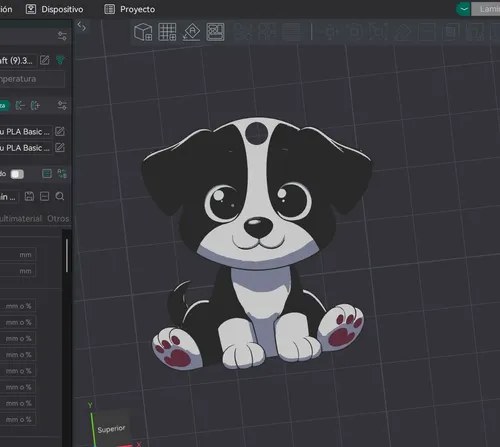Click the Add object cube icon

[x=143, y=32]
